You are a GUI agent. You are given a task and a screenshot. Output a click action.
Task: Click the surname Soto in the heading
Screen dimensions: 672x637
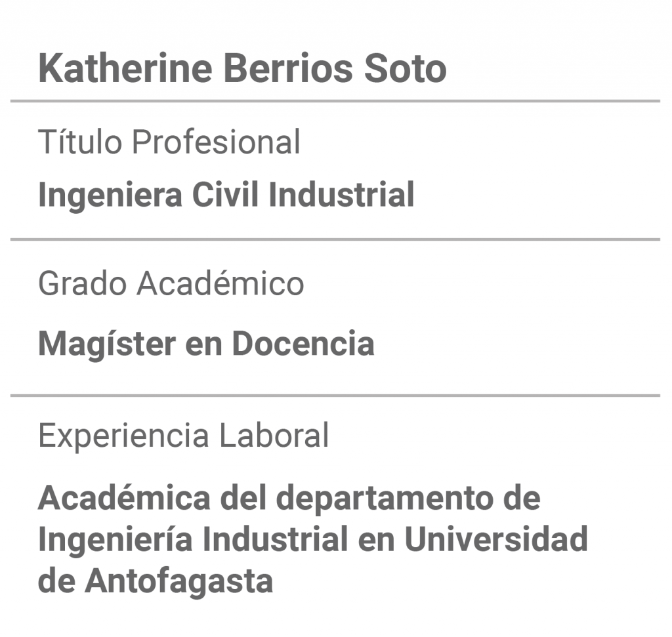tap(406, 68)
